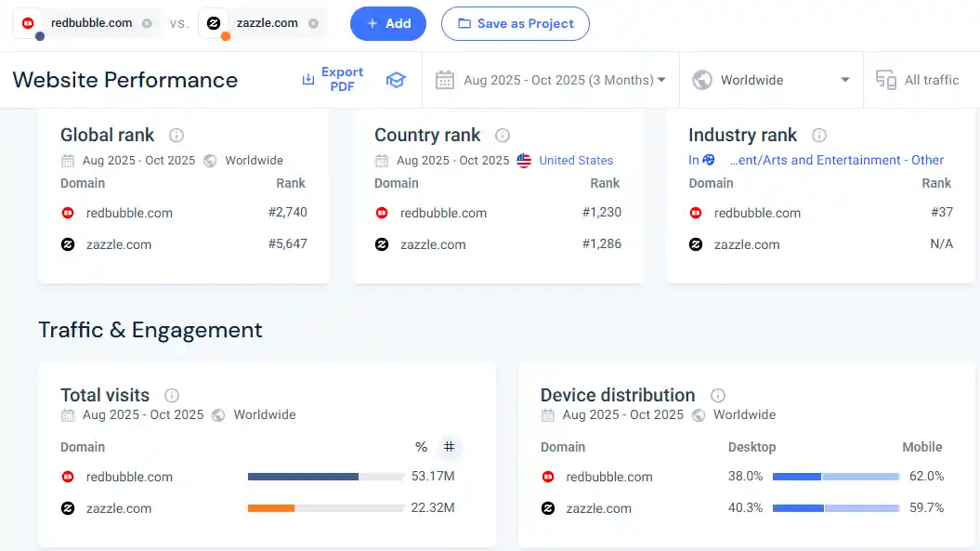Remove zazzle.com from comparison

[314, 23]
